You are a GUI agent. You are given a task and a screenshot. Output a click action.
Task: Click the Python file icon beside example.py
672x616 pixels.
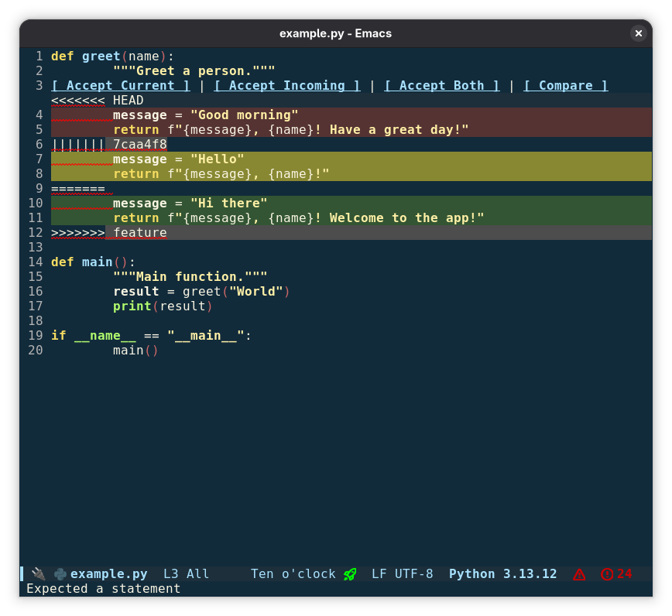click(60, 574)
